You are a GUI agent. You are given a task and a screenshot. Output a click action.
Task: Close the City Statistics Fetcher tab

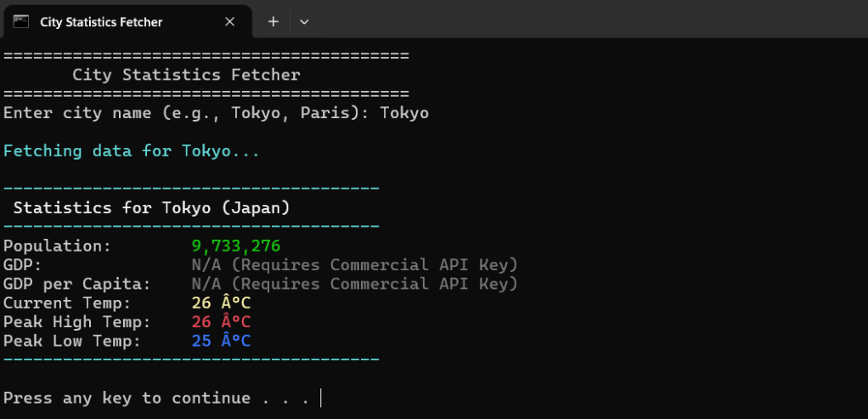coord(229,21)
